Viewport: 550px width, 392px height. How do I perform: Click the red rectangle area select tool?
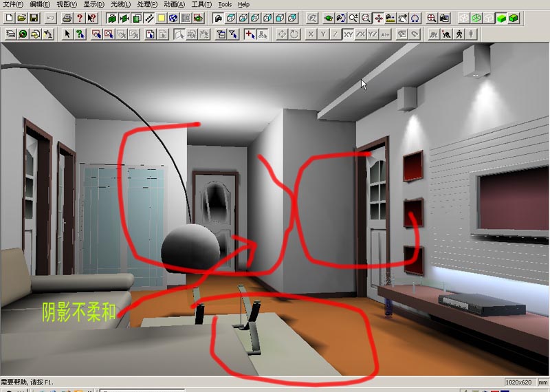tap(96, 34)
